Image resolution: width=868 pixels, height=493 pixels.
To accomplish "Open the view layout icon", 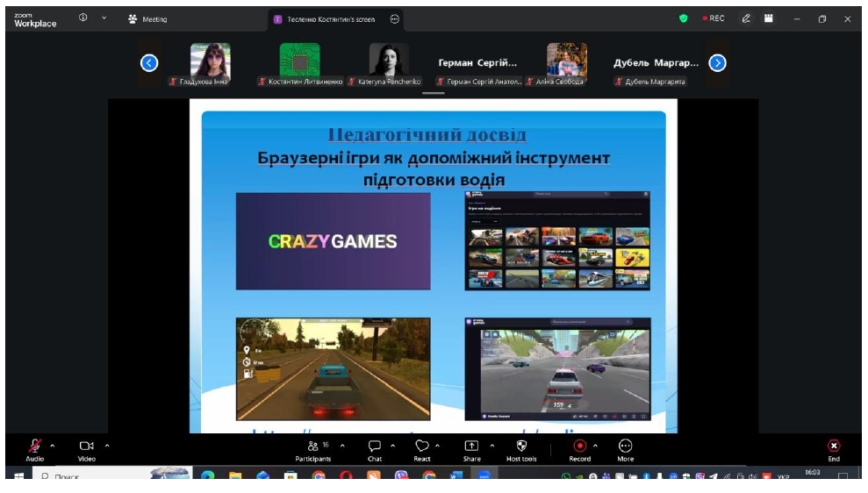I will coord(768,18).
